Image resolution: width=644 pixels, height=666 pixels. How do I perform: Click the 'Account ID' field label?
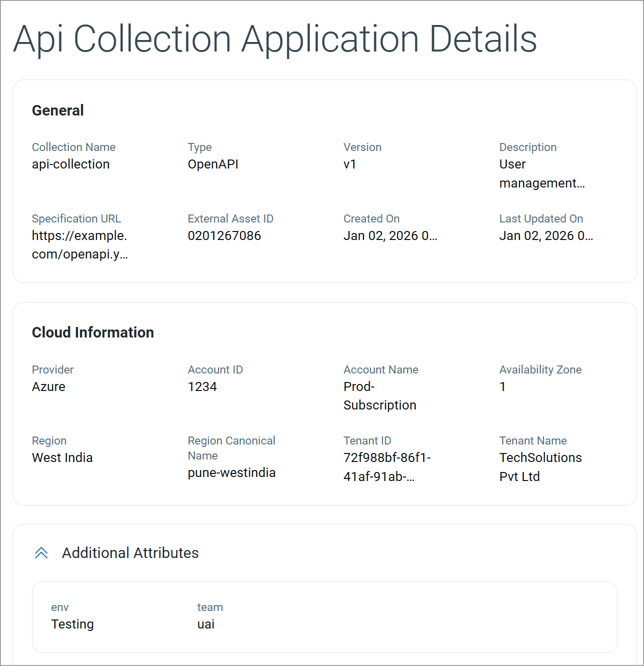point(215,369)
